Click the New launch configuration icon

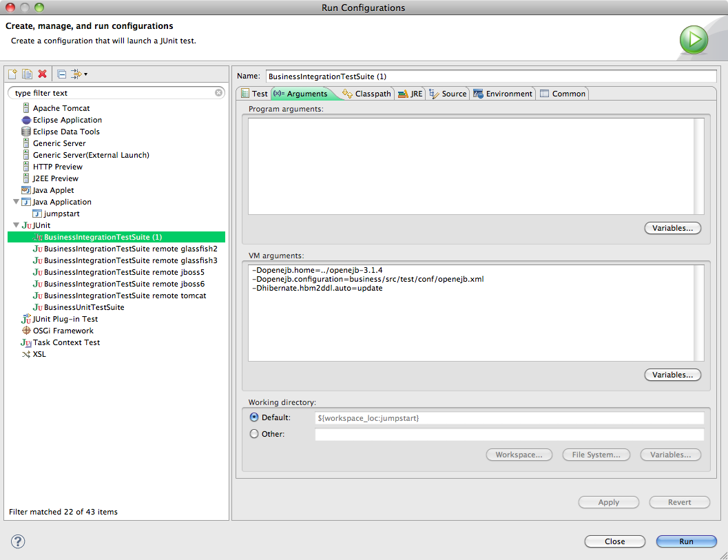pos(12,74)
